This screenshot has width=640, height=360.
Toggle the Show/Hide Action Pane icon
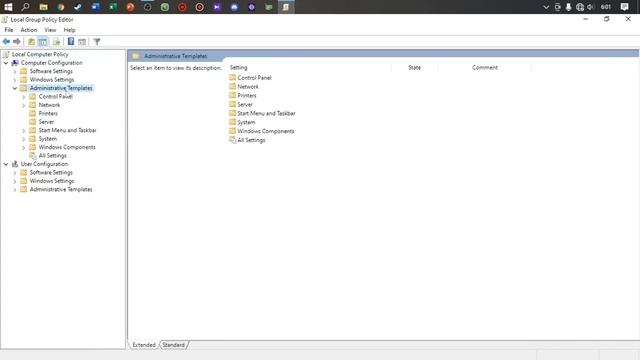82,42
